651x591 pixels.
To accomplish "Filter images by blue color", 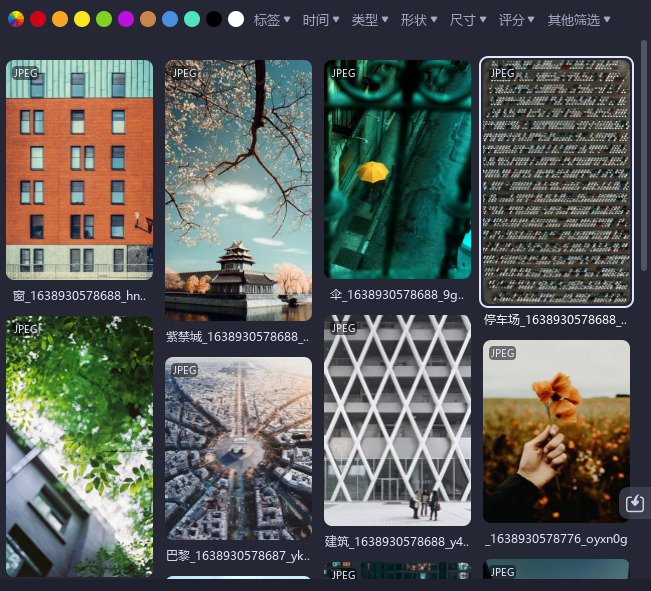I will coord(170,19).
